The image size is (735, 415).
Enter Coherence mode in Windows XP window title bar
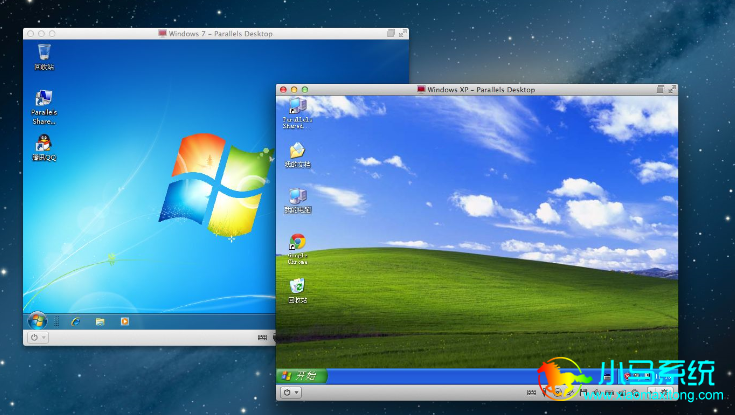point(660,89)
